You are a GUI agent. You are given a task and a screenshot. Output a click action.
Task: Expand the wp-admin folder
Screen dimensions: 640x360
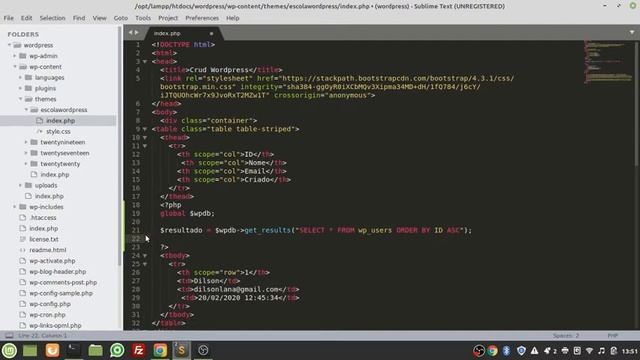pos(15,56)
